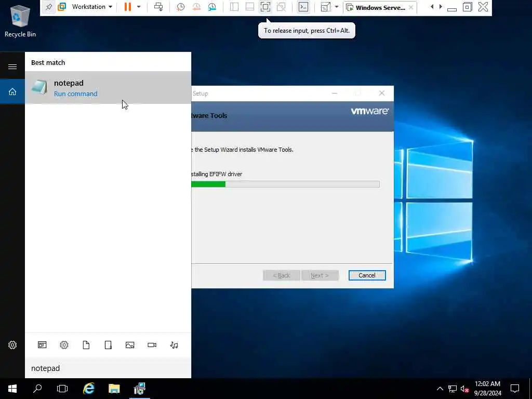
Task: Toggle full screen mode icon
Action: [265, 7]
